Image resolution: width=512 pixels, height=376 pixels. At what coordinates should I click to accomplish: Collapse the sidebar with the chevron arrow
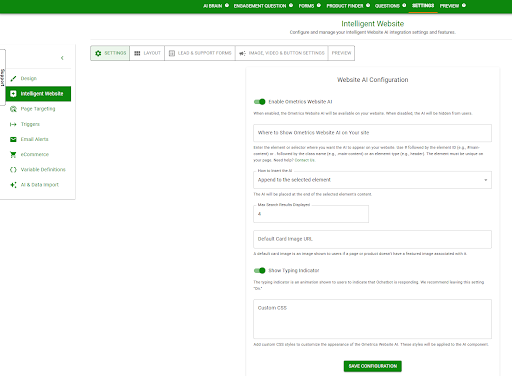(62, 58)
